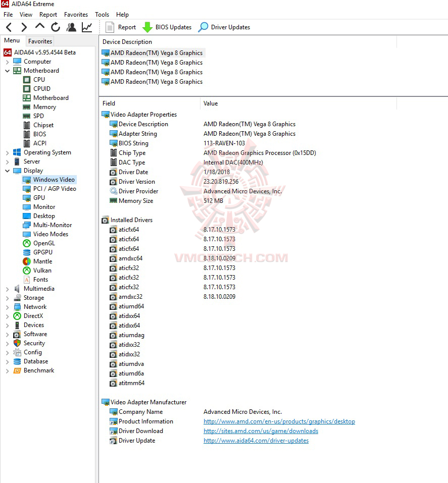Screen dimensions: 448x483
Task: Open the File menu
Action: pyautogui.click(x=8, y=15)
